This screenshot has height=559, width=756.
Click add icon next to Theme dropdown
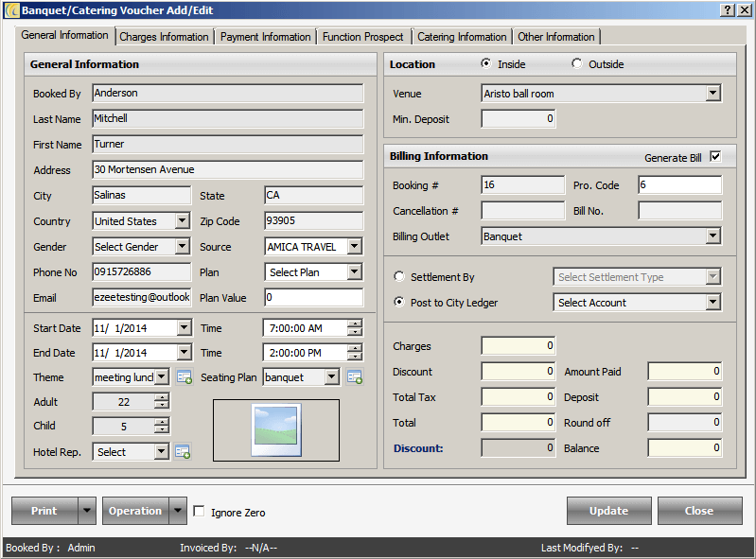[x=184, y=377]
